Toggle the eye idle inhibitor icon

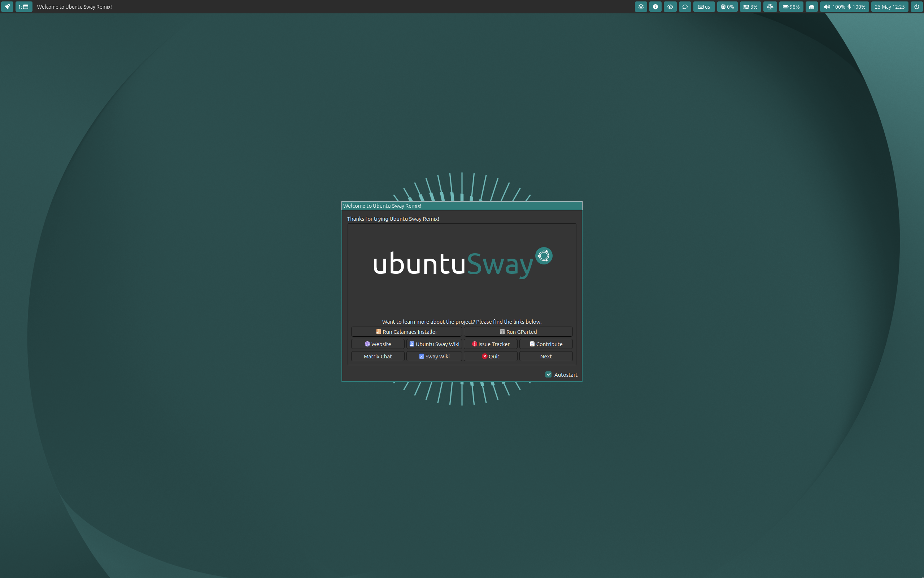[x=670, y=7]
